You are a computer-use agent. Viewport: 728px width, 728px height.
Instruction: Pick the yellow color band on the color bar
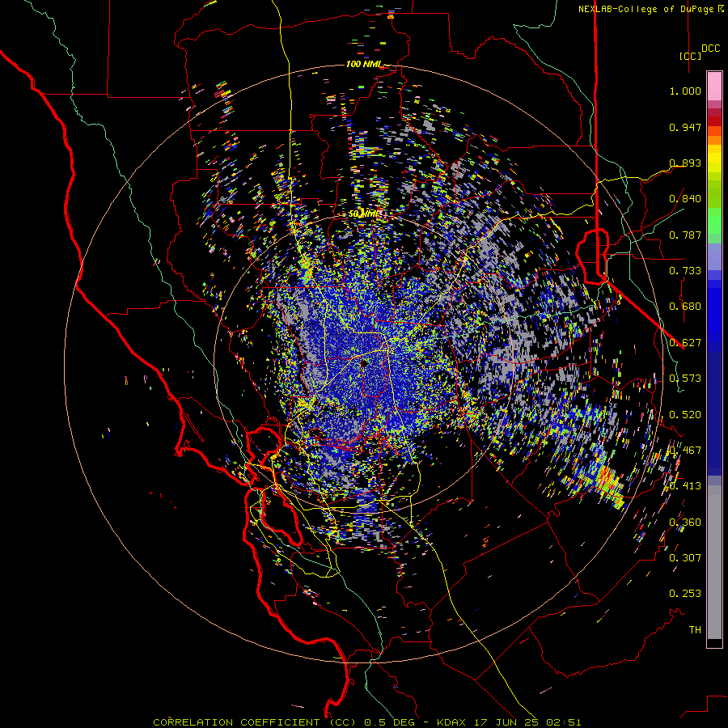click(714, 159)
